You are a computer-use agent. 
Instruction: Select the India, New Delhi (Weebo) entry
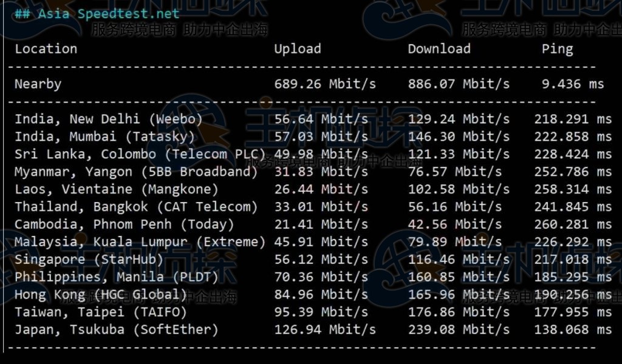pyautogui.click(x=109, y=120)
